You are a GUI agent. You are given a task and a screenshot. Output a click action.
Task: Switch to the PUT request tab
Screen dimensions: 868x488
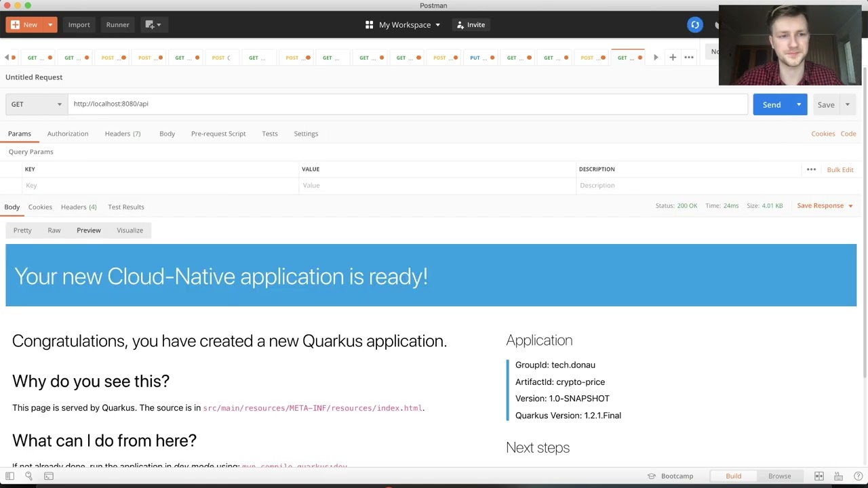(x=482, y=58)
